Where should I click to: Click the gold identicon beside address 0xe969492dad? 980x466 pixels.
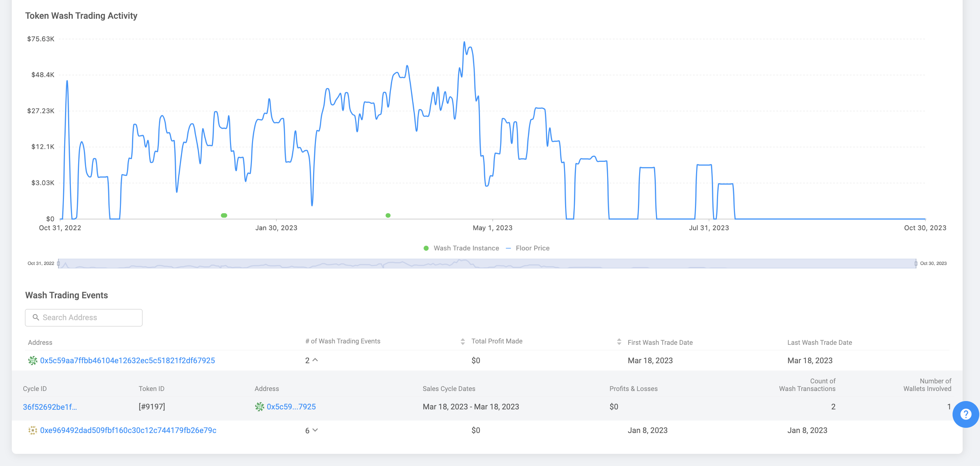(32, 430)
